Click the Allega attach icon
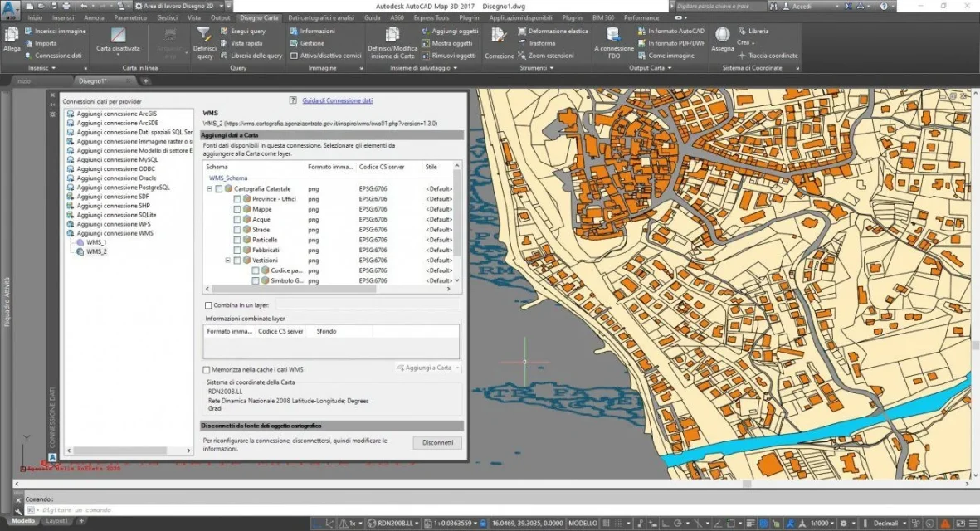 [x=12, y=39]
